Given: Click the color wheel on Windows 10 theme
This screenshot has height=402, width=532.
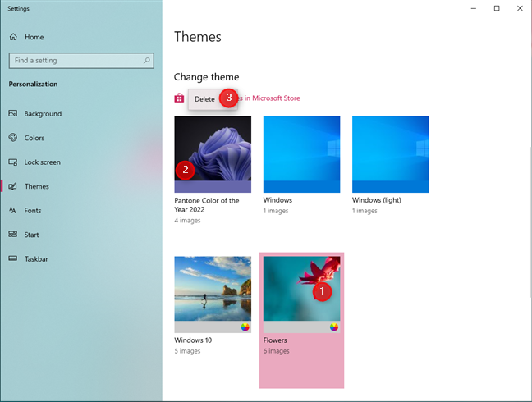Looking at the screenshot, I should coord(245,327).
